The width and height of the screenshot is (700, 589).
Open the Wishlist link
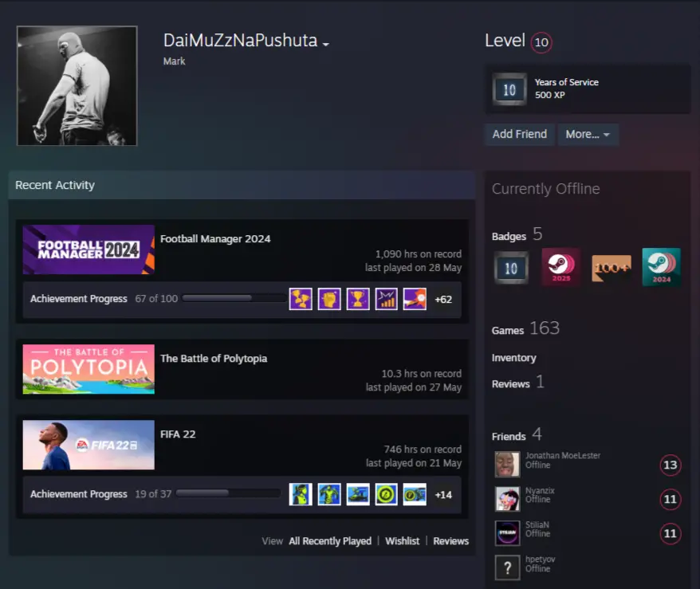pyautogui.click(x=403, y=541)
